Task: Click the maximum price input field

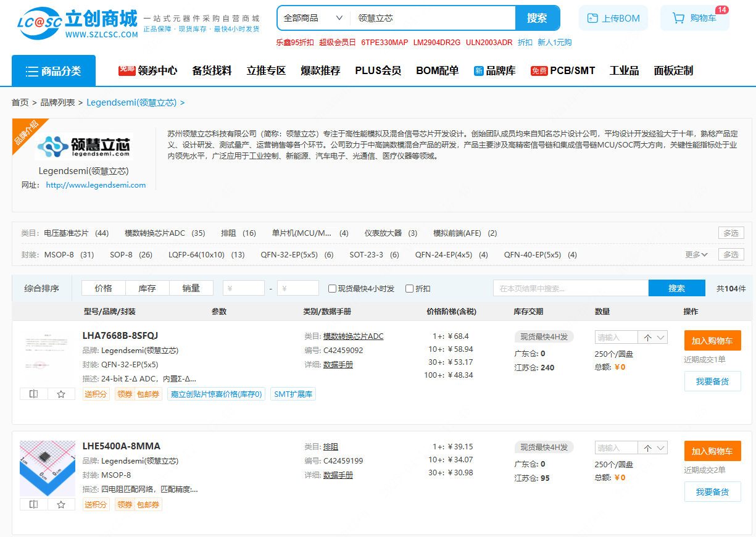Action: click(x=298, y=288)
